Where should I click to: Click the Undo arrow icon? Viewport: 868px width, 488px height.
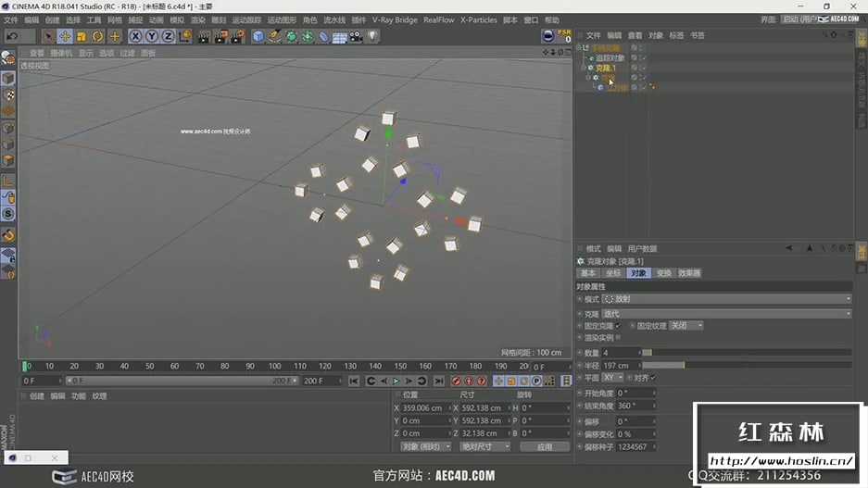coord(13,36)
